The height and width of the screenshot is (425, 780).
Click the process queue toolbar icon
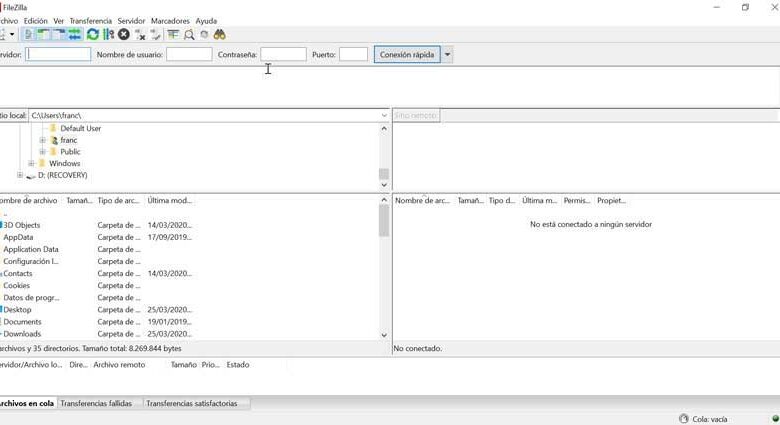pos(108,34)
